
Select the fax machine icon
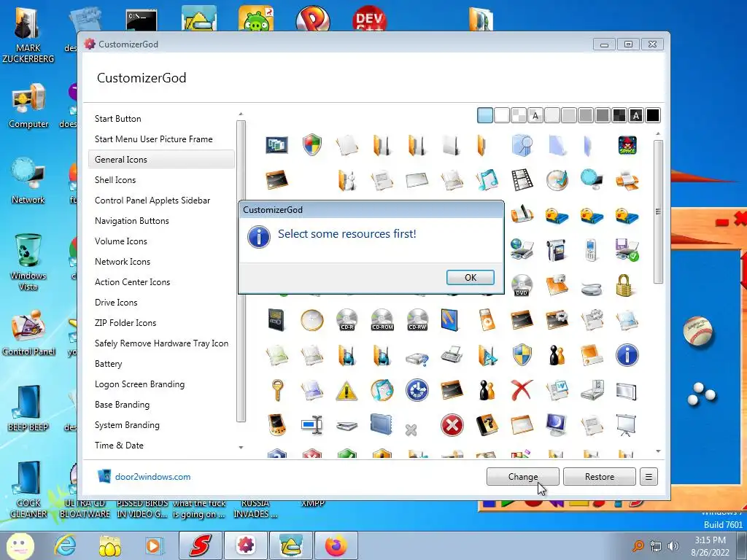pos(452,355)
